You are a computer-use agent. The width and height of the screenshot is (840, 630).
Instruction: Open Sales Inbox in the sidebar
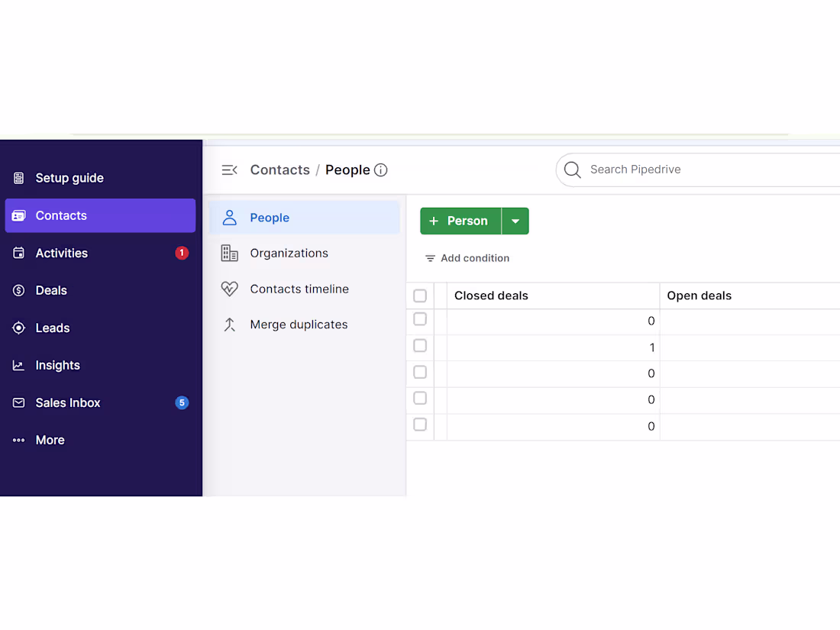tap(101, 403)
